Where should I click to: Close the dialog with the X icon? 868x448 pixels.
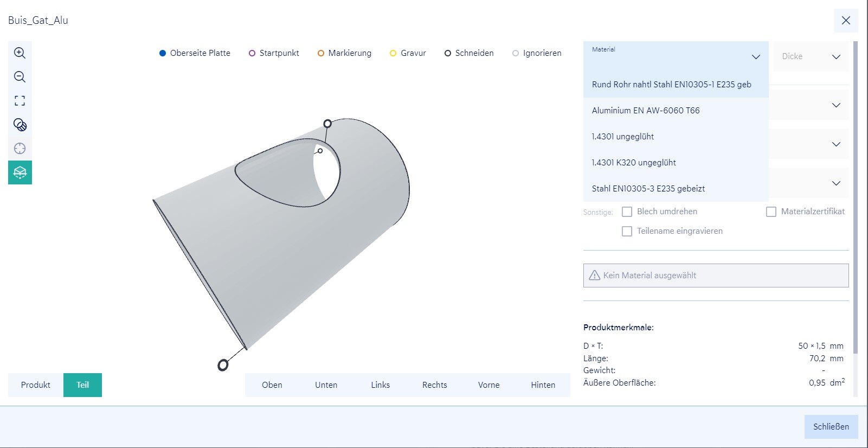(846, 21)
